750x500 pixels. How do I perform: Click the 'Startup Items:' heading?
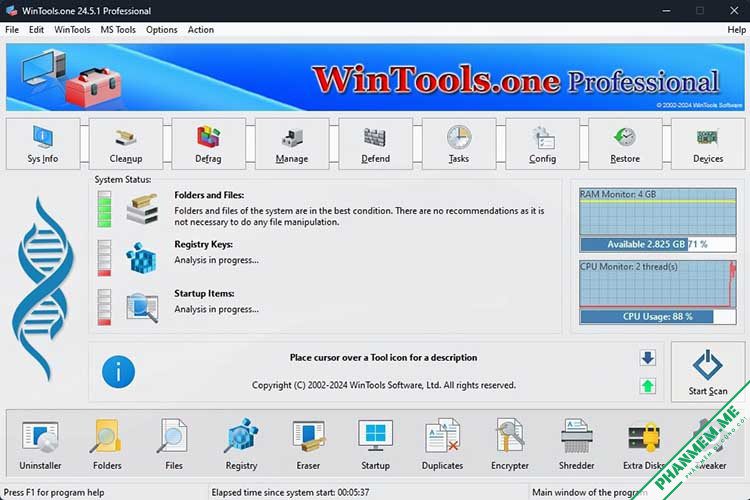pyautogui.click(x=204, y=294)
